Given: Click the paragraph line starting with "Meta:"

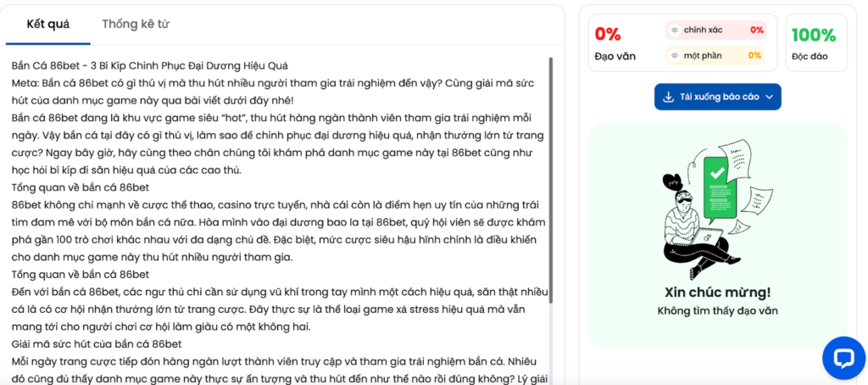Looking at the screenshot, I should (x=271, y=82).
